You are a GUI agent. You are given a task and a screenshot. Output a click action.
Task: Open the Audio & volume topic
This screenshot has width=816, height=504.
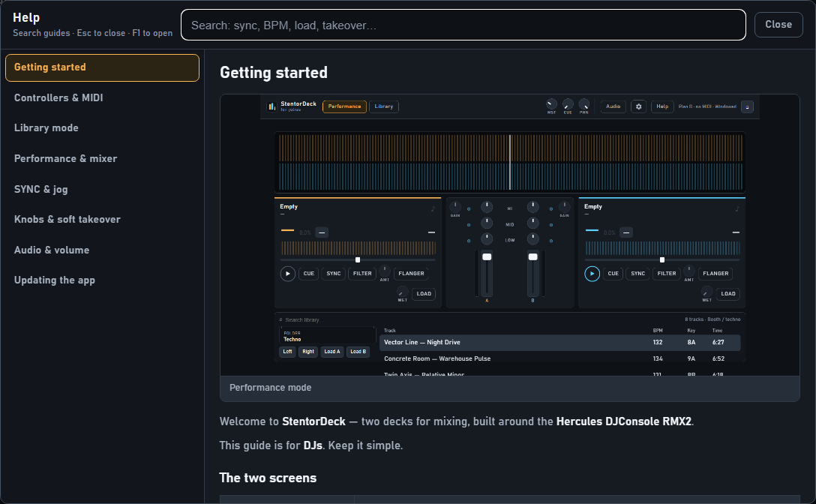[x=102, y=250]
